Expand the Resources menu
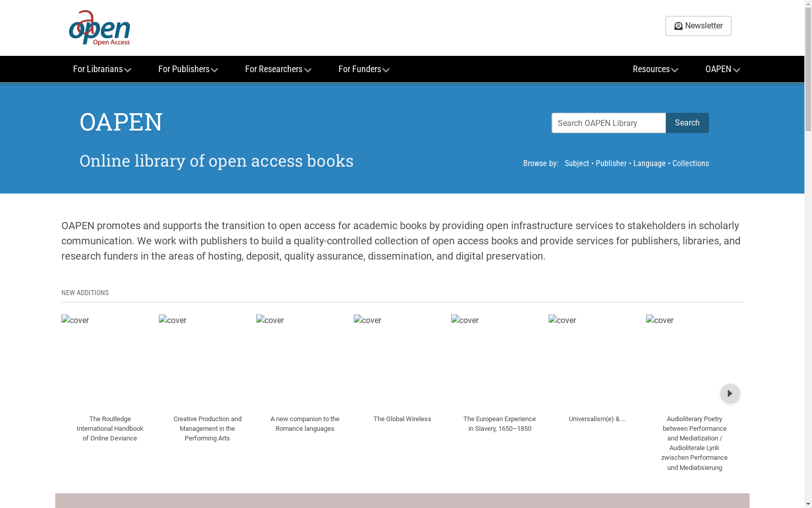This screenshot has width=812, height=508. [x=655, y=69]
